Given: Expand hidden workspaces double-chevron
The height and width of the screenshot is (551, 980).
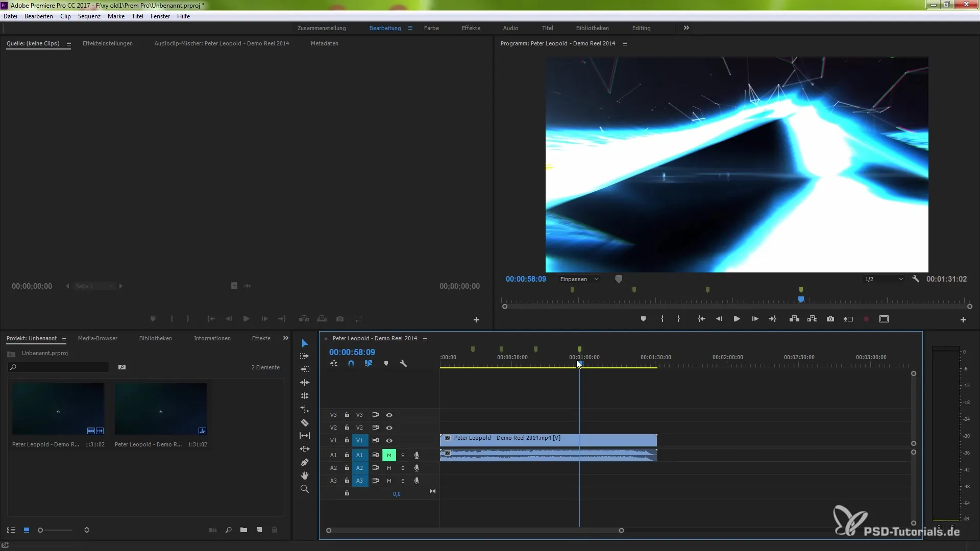Looking at the screenshot, I should (687, 28).
